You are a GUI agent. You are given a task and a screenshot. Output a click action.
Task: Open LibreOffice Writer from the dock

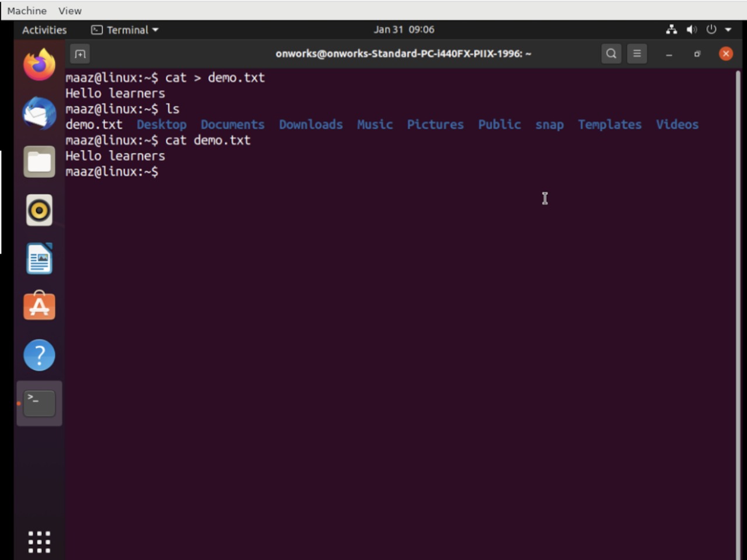[x=39, y=258]
